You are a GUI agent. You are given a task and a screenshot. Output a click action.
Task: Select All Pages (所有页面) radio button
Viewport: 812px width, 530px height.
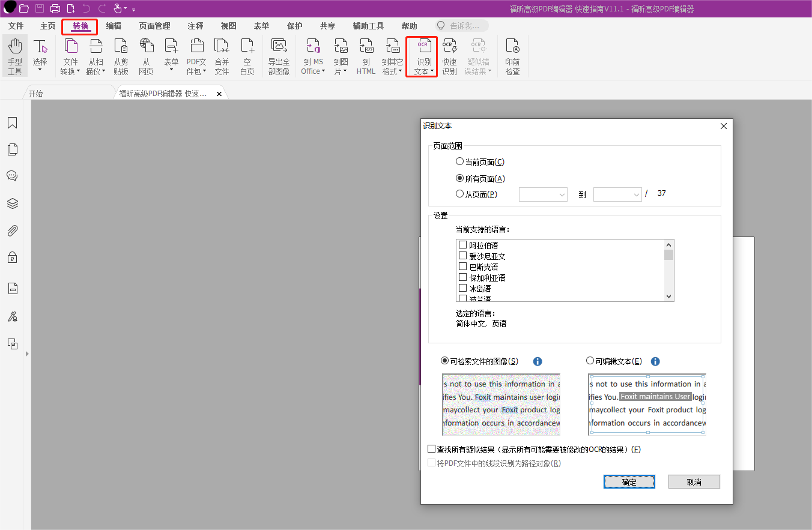[x=460, y=178]
